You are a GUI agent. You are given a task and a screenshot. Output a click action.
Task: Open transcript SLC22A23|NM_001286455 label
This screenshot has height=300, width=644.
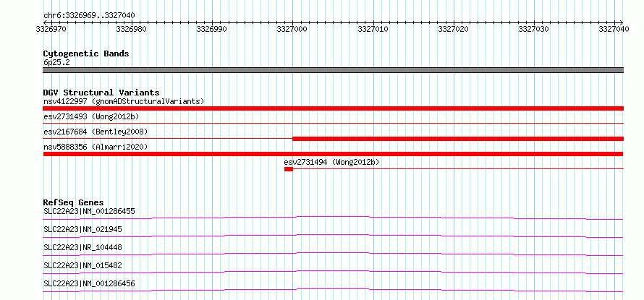click(89, 211)
